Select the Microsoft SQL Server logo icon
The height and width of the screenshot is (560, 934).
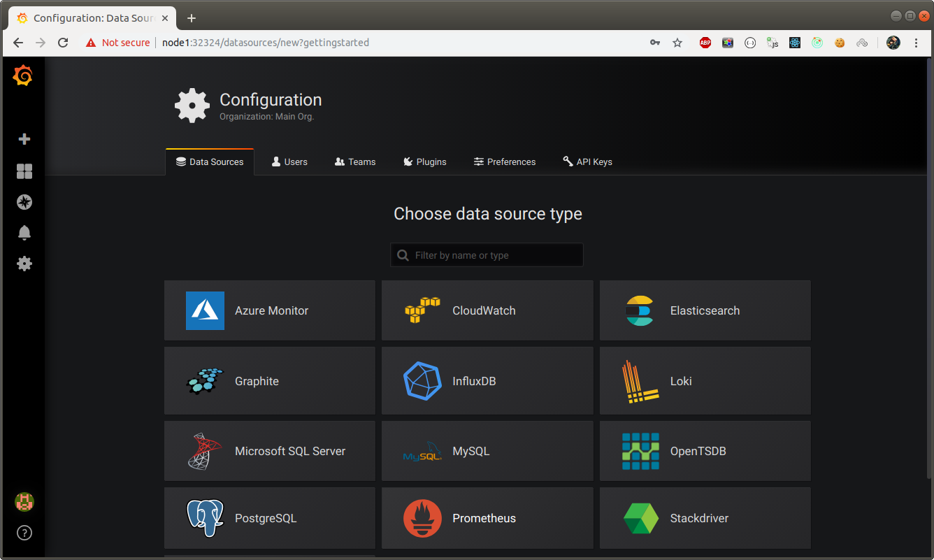coord(205,451)
